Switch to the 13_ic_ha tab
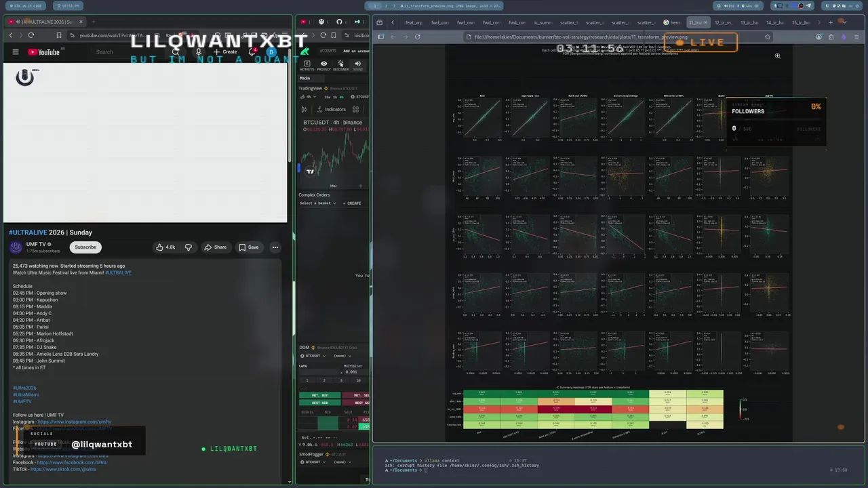This screenshot has height=488, width=868. coord(749,22)
